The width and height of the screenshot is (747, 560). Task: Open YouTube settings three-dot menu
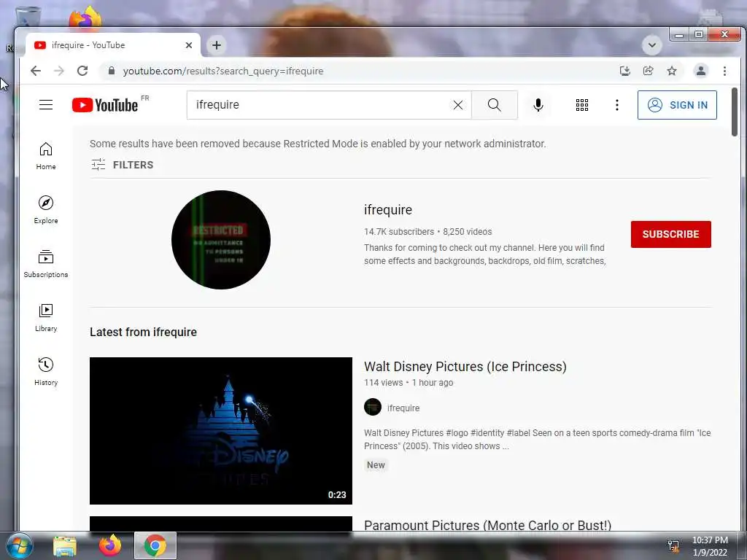point(617,105)
